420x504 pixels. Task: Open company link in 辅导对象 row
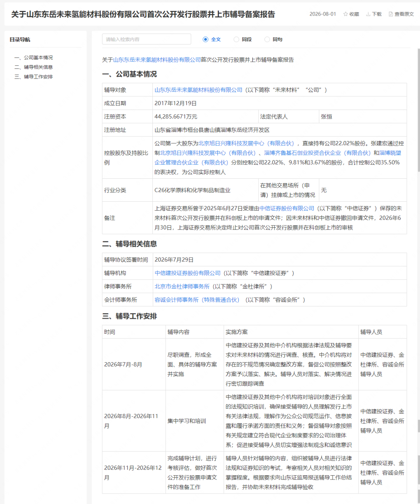[198, 90]
